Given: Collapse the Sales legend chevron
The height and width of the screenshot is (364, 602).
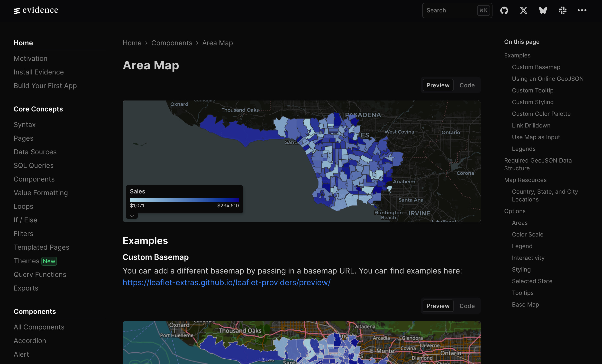Looking at the screenshot, I should (132, 216).
